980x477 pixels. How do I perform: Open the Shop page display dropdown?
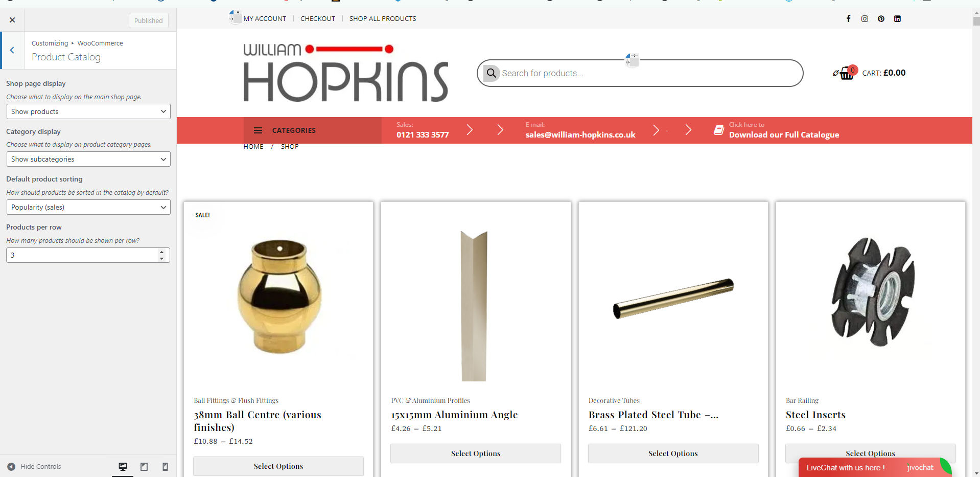tap(88, 111)
